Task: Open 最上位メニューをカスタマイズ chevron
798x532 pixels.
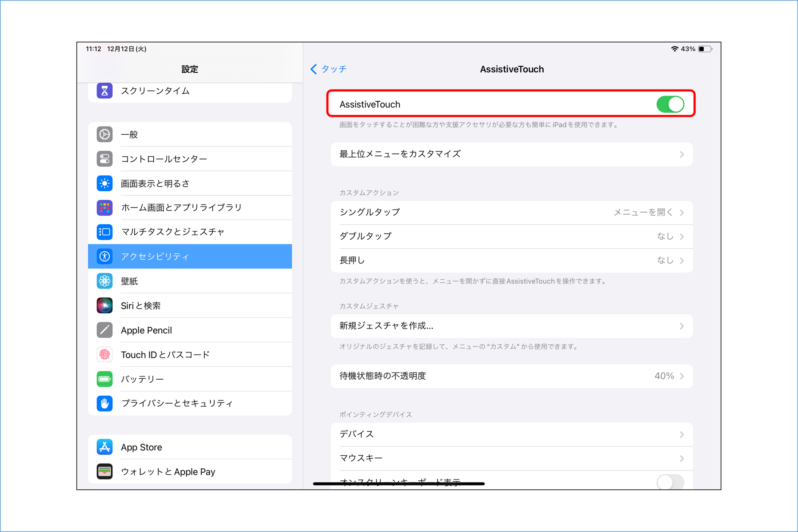Action: click(x=682, y=155)
